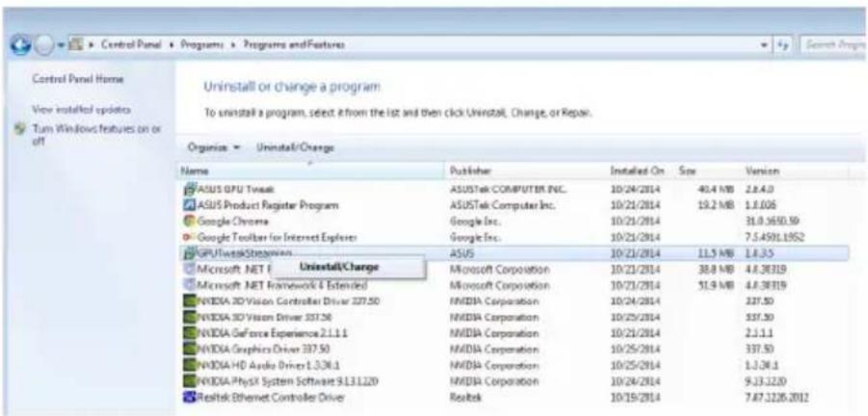This screenshot has height=416, width=868.
Task: Click the 40.4 MB size cell
Action: coord(718,189)
